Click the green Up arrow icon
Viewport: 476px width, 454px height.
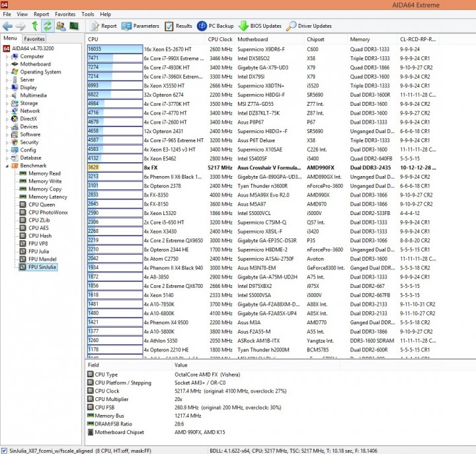click(35, 26)
